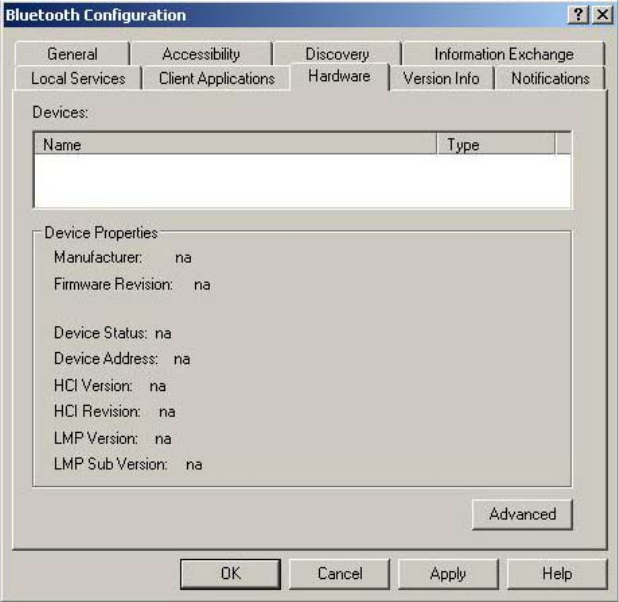619x602 pixels.
Task: Close the Bluetooth Configuration window
Action: 602,15
